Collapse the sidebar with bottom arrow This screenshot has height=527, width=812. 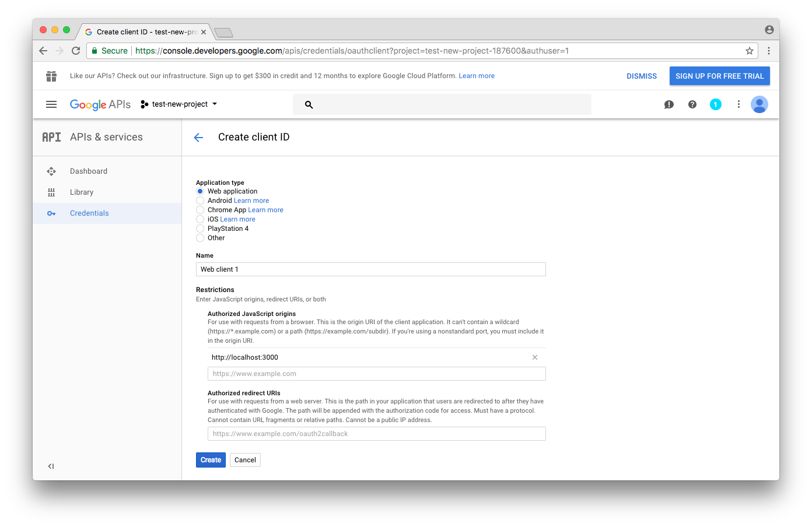coord(51,466)
